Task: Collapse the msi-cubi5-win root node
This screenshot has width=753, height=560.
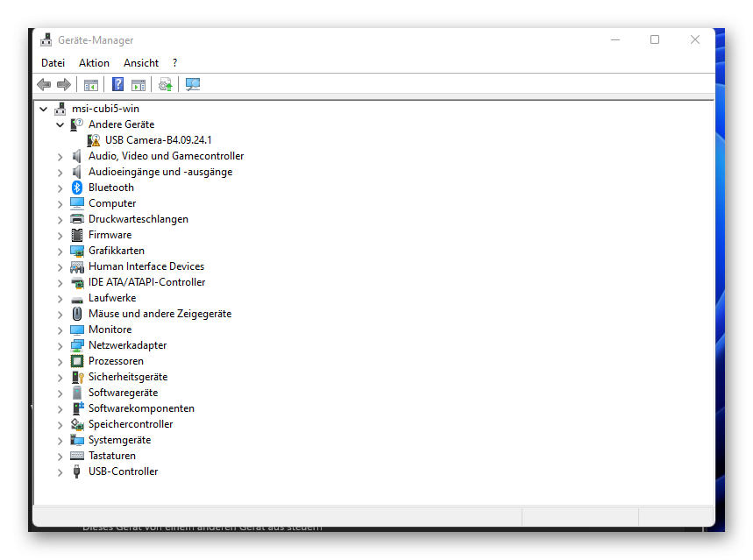Action: pyautogui.click(x=44, y=109)
